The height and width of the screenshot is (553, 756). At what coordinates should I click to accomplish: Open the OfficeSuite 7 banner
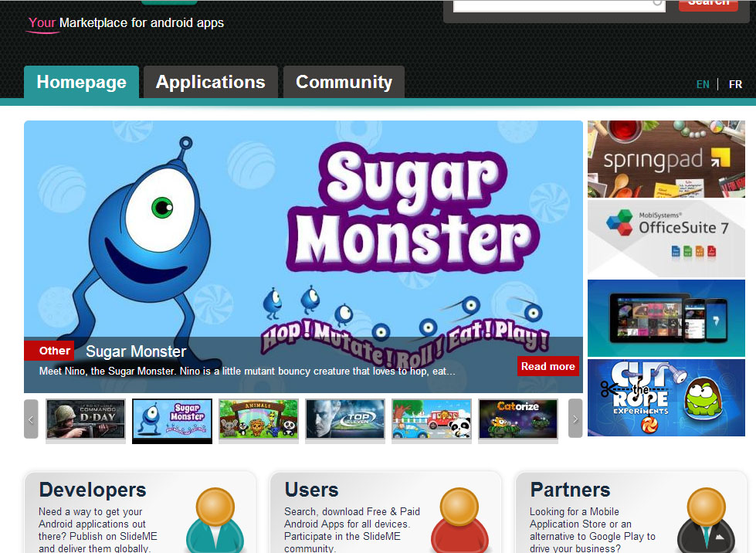(x=666, y=239)
